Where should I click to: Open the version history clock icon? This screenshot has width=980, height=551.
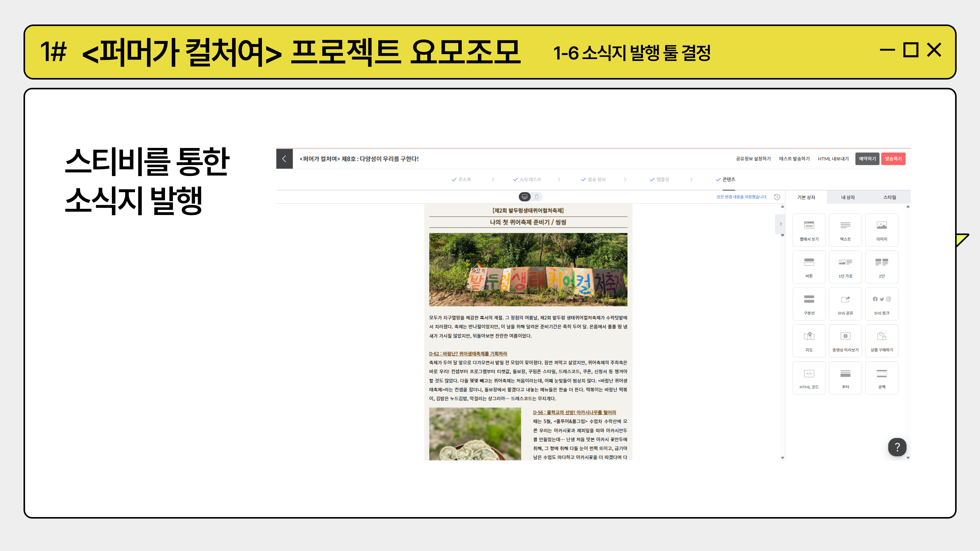777,197
